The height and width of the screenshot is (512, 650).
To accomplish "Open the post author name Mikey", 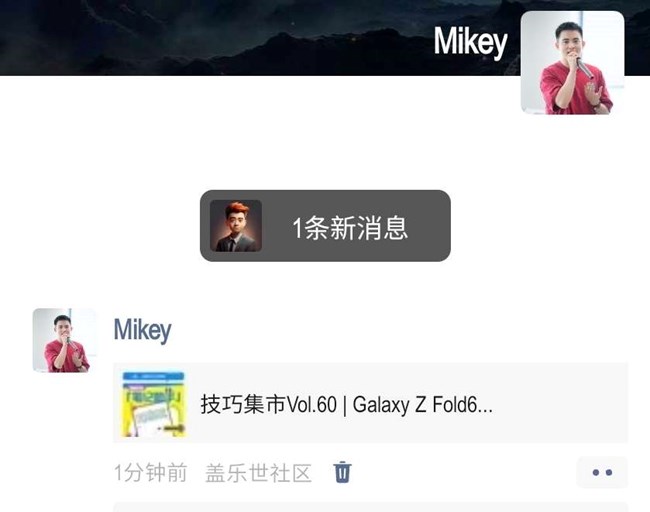I will [x=143, y=330].
